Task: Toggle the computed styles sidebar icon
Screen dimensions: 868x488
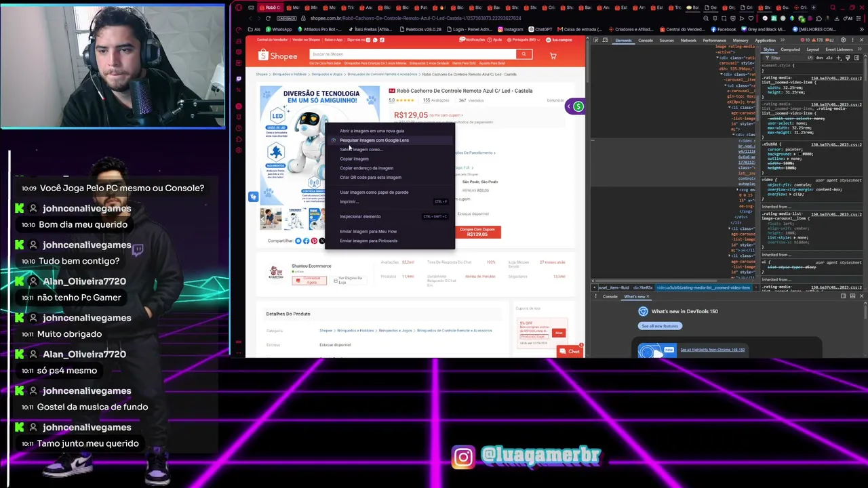Action: click(857, 58)
